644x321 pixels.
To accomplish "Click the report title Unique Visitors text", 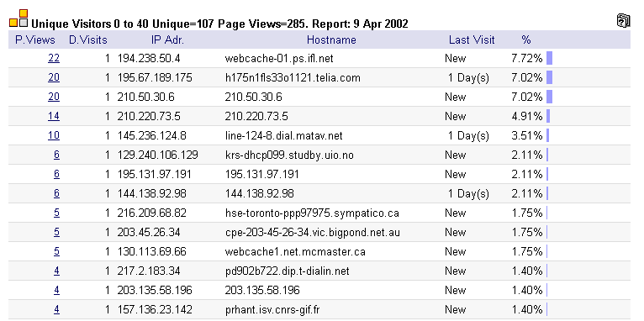I will point(219,24).
